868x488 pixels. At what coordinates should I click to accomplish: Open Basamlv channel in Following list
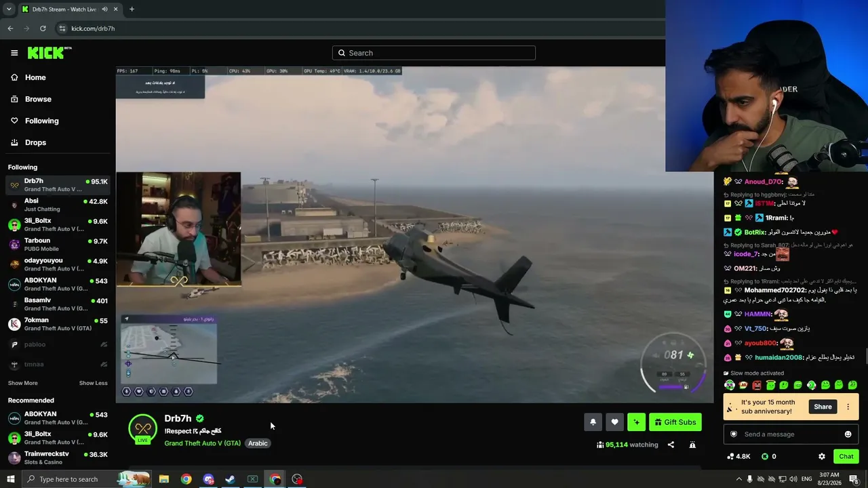[x=58, y=304]
